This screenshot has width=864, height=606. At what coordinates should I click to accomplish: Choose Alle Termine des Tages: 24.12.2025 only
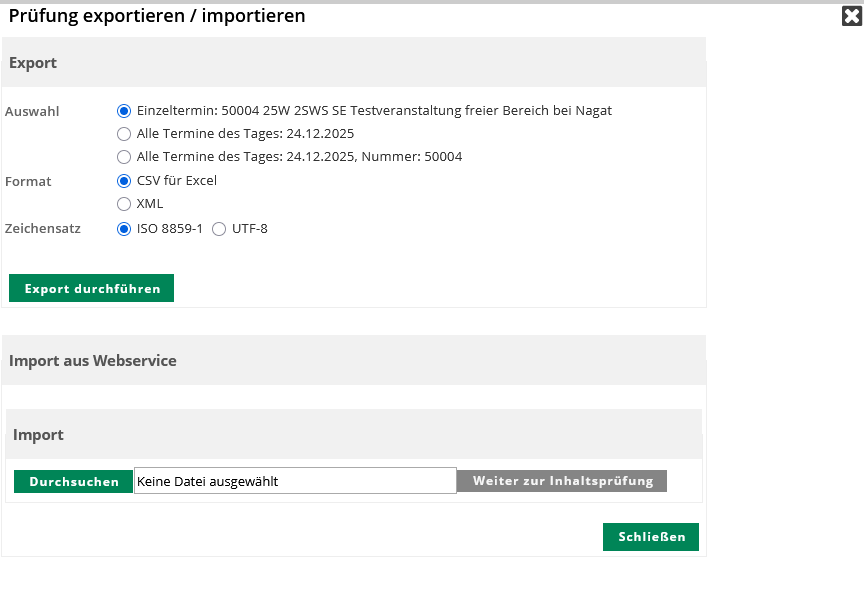[124, 134]
